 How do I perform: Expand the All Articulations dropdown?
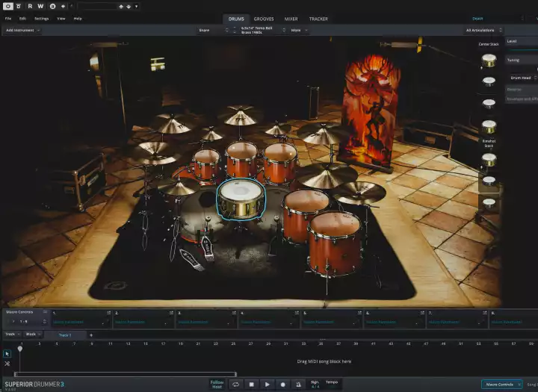click(482, 31)
